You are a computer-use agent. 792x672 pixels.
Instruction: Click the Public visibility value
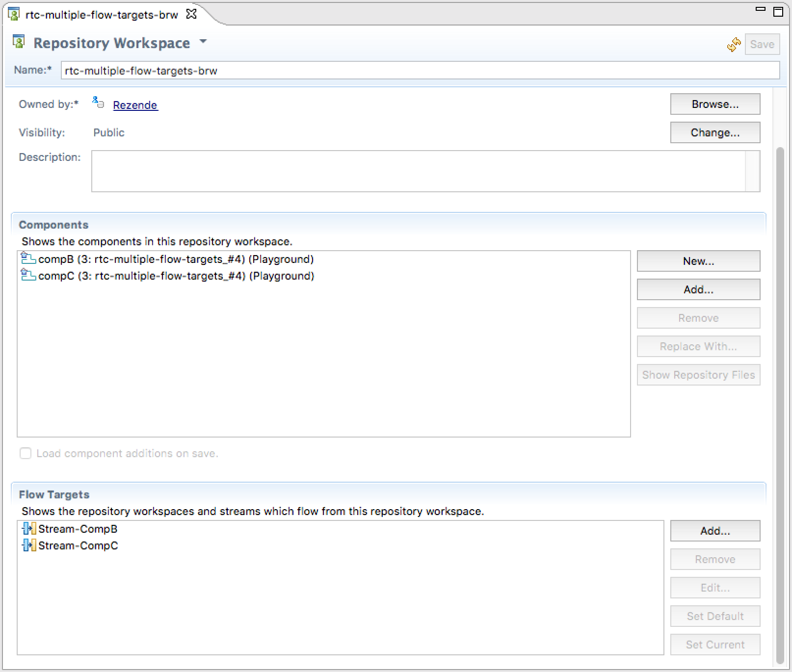click(109, 132)
